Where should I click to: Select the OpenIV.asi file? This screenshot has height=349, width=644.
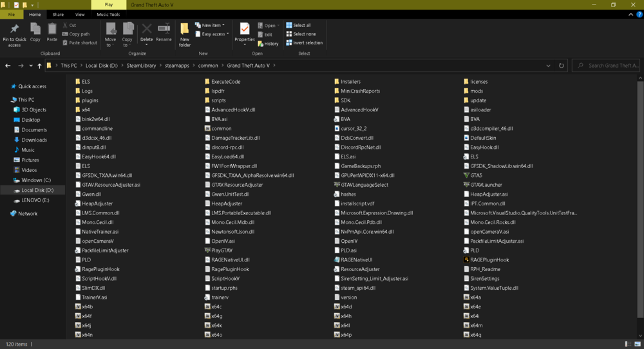coord(220,241)
